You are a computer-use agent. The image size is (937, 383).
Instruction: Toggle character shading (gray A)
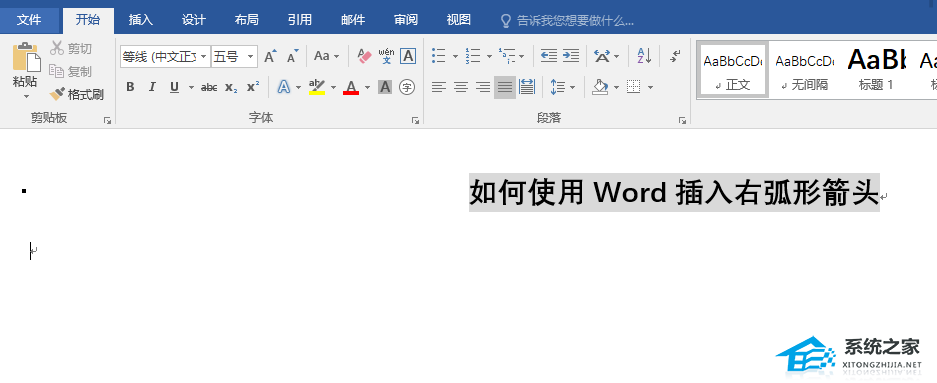click(385, 87)
